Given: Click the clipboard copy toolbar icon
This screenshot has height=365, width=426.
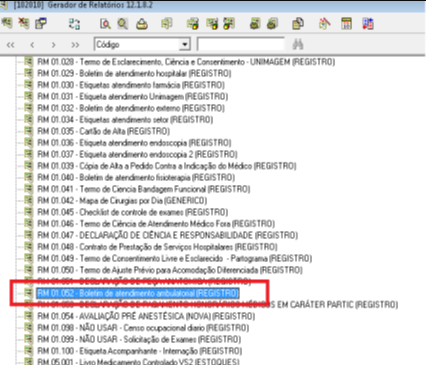Looking at the screenshot, I should point(298,24).
